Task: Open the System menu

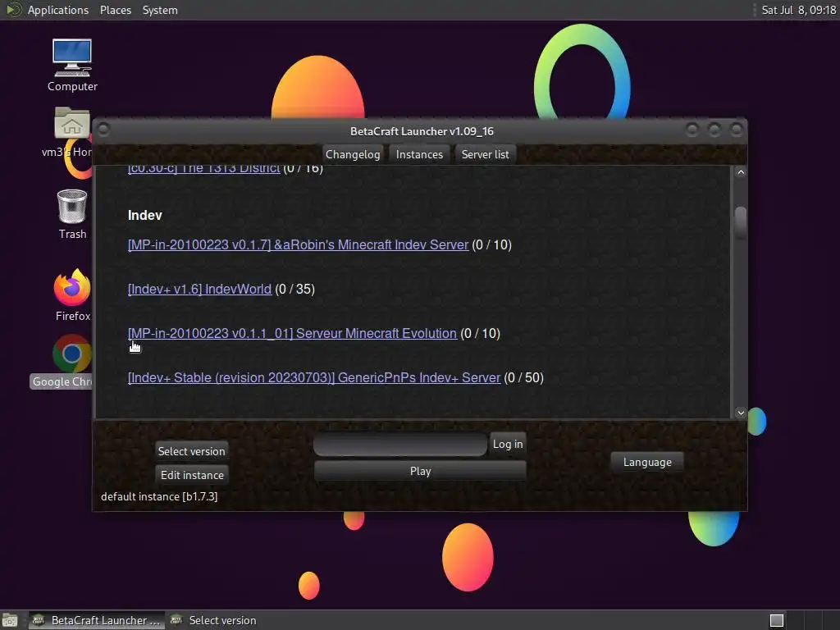Action: pyautogui.click(x=160, y=10)
